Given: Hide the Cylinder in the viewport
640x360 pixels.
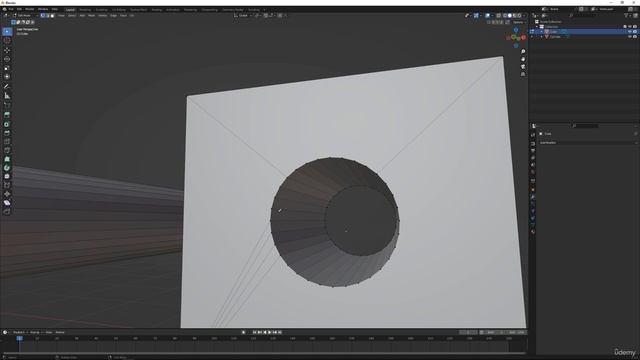Looking at the screenshot, I should click(630, 37).
